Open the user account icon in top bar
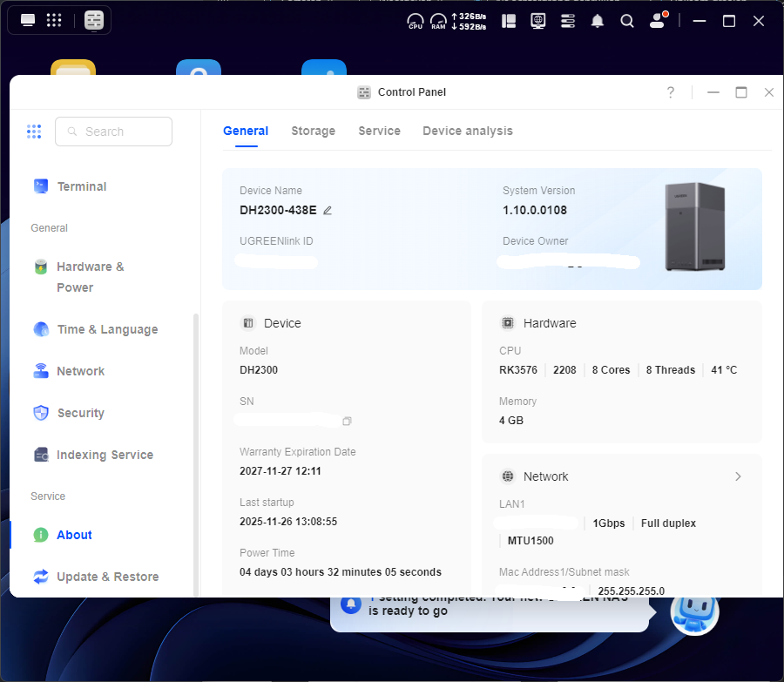This screenshot has height=682, width=784. click(658, 21)
